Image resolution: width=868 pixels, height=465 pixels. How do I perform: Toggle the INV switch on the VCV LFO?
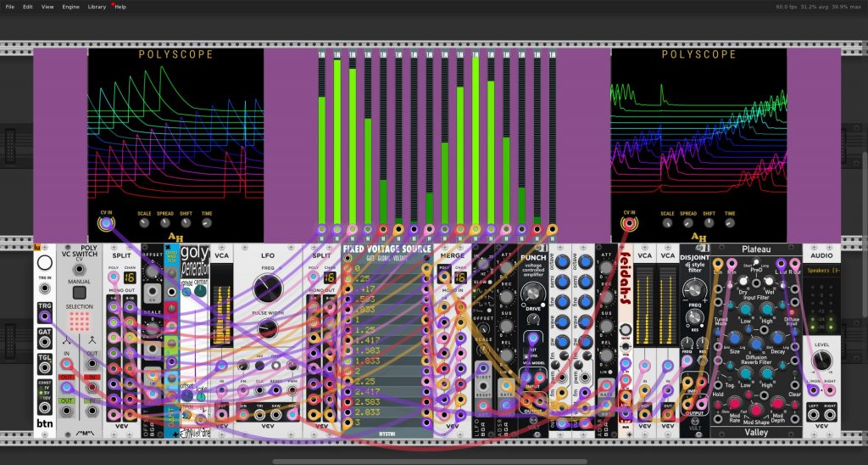click(x=259, y=365)
